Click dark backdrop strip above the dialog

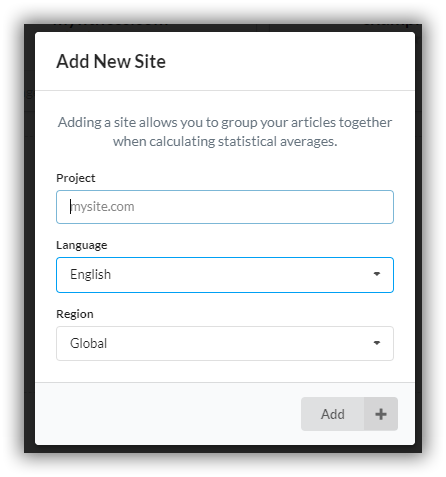tap(225, 28)
